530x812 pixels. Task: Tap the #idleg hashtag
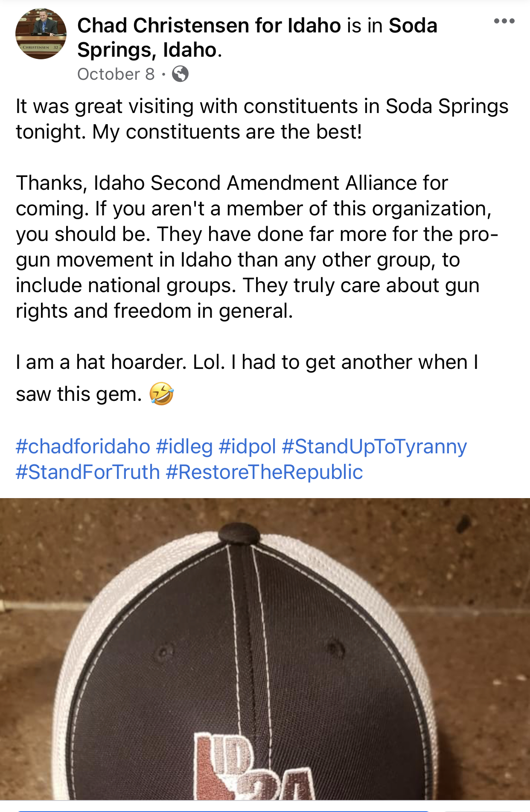click(184, 447)
